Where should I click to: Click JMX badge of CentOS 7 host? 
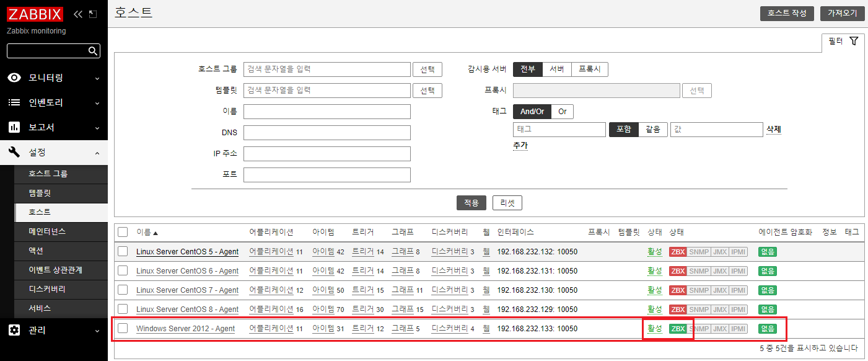[719, 290]
